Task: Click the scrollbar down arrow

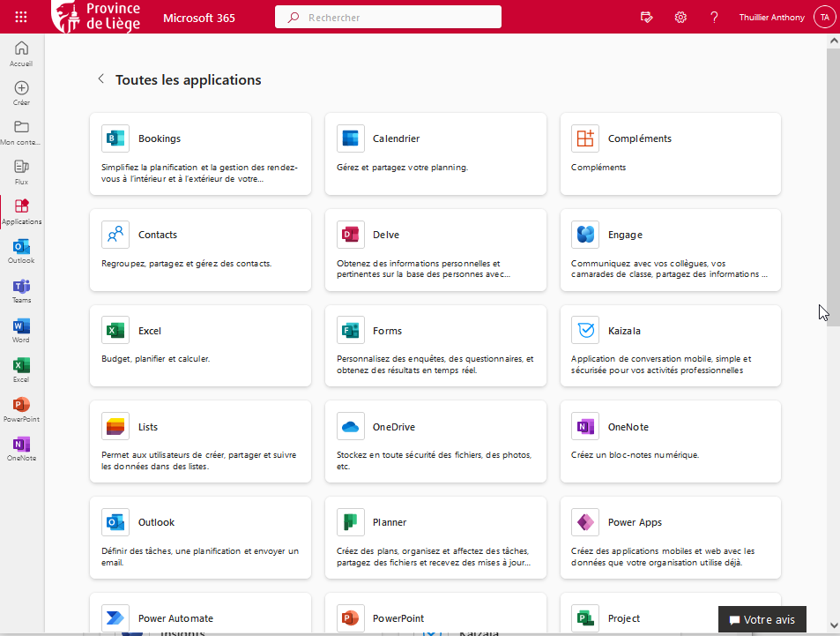Action: tap(834, 625)
